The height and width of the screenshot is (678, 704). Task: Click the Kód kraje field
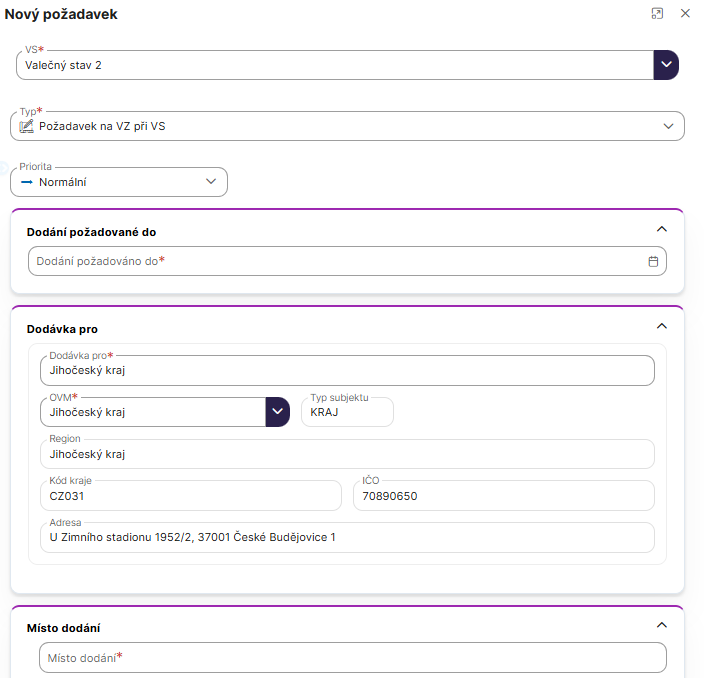pos(190,495)
